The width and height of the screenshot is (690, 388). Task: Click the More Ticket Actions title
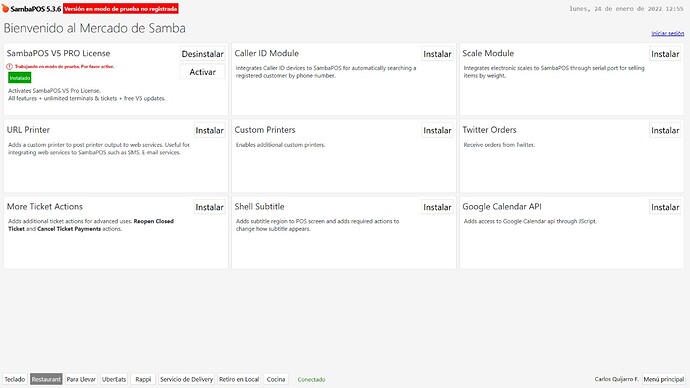45,206
